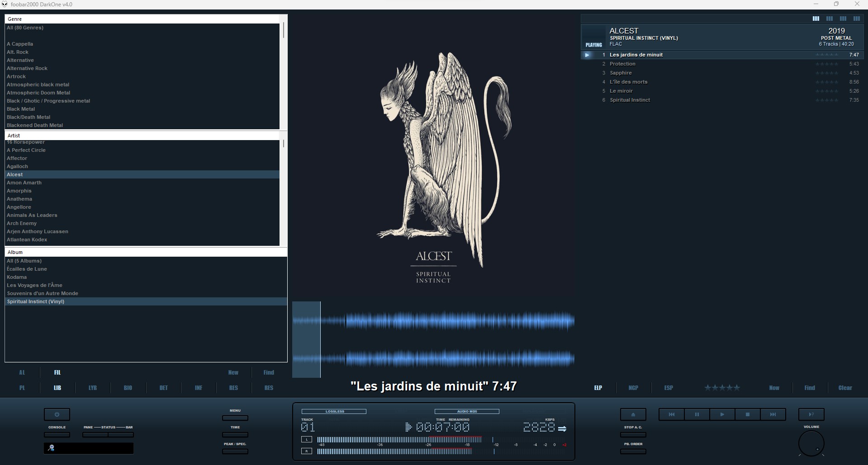The height and width of the screenshot is (465, 868).
Task: Click the R channel indicator on the meter
Action: [x=307, y=451]
